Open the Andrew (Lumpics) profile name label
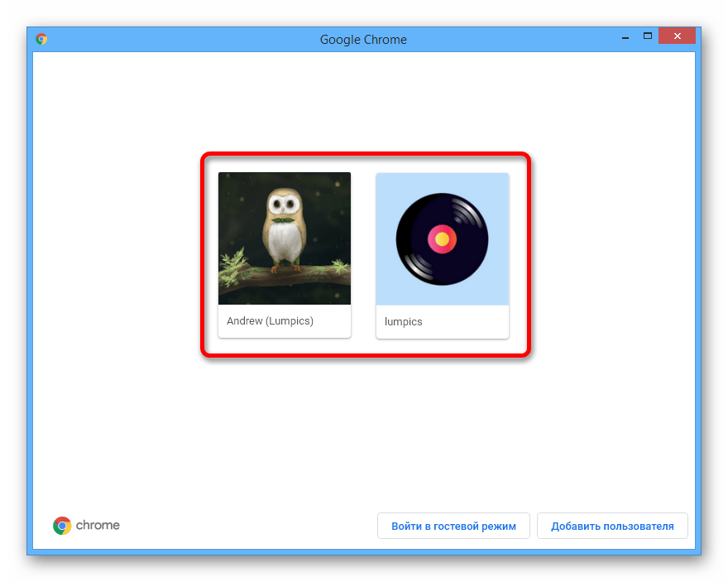 [270, 321]
